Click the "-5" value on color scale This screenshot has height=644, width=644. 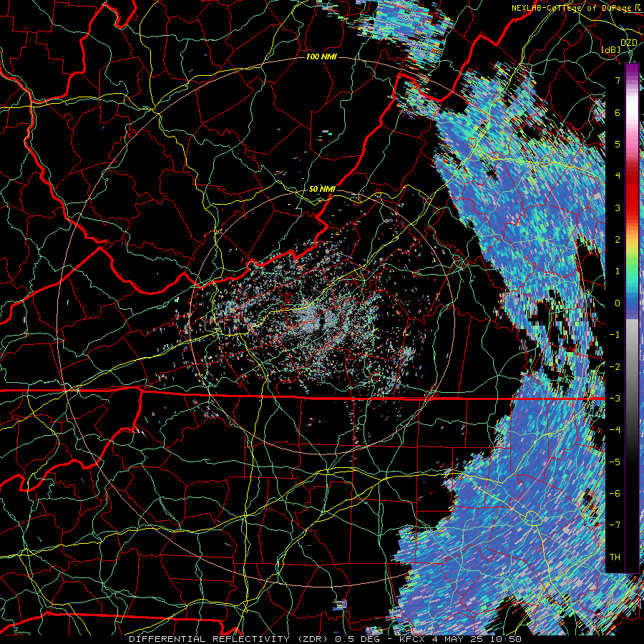pos(615,462)
